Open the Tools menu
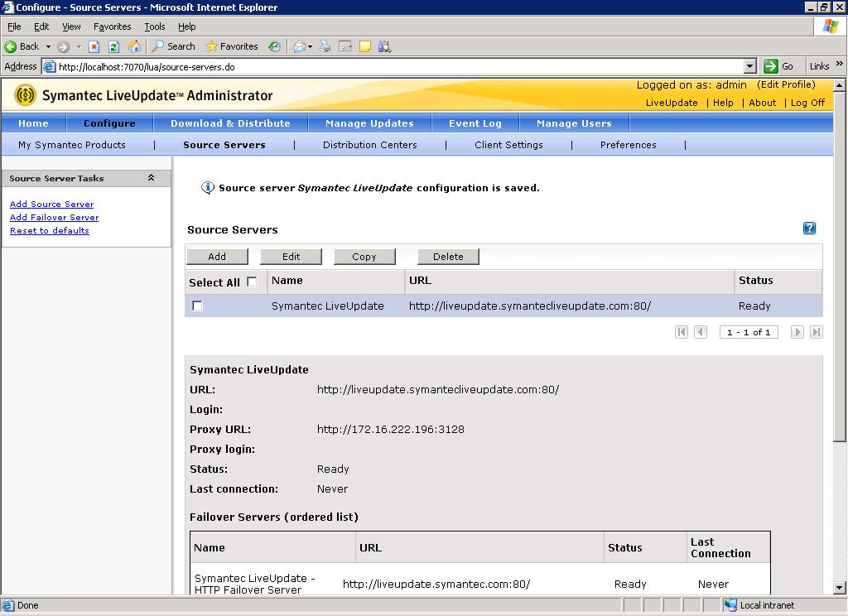Image resolution: width=848 pixels, height=616 pixels. 155,26
